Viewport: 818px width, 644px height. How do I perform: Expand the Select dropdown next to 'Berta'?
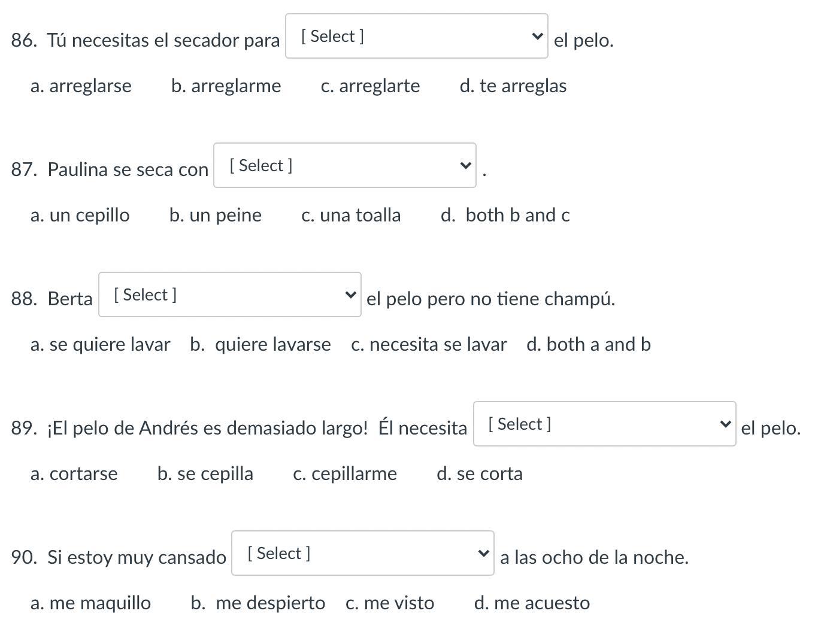pyautogui.click(x=229, y=295)
